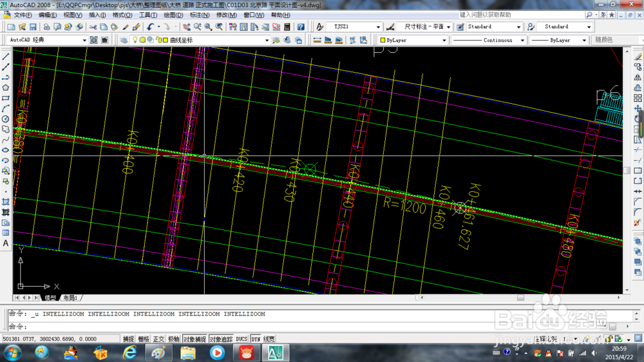This screenshot has width=644, height=362.
Task: Select the Erase tool
Action: click(638, 57)
